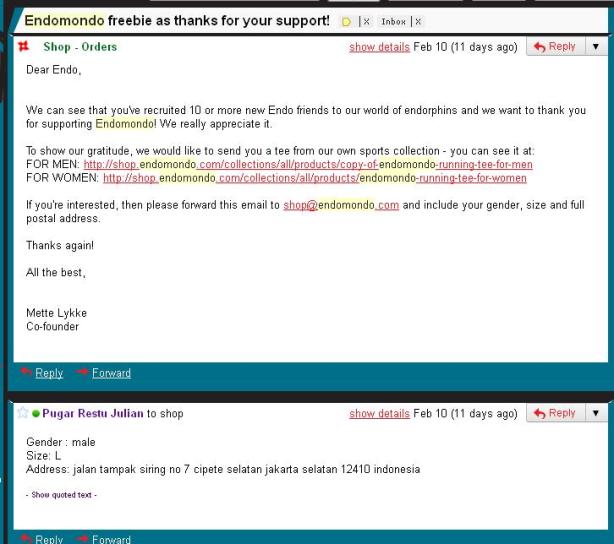
Task: Show details of the Shop - Orders message
Action: coord(379,47)
